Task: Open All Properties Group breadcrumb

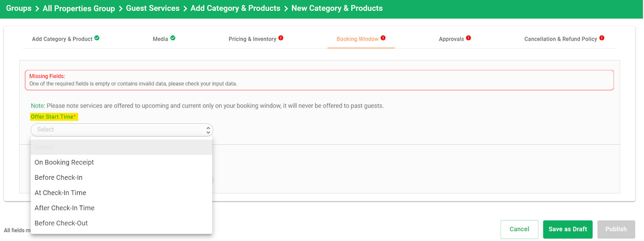Action: click(79, 8)
